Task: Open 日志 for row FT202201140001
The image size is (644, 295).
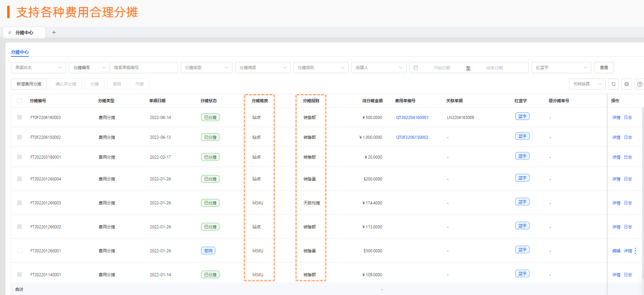Action: pyautogui.click(x=628, y=275)
